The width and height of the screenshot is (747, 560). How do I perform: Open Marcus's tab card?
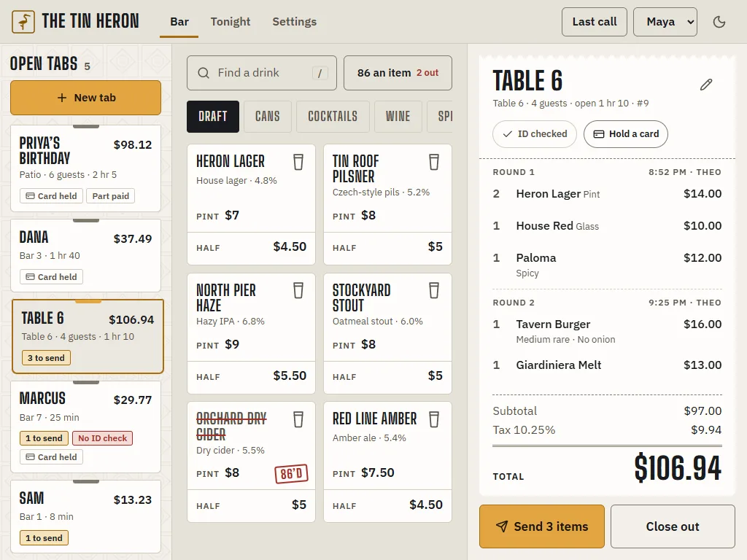86,427
